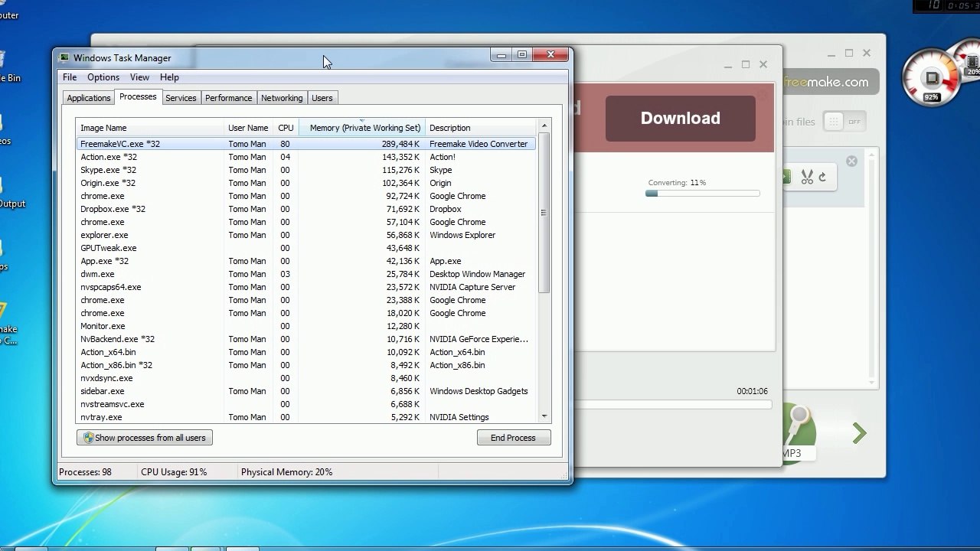Click the process list scroll up arrow

coord(544,126)
